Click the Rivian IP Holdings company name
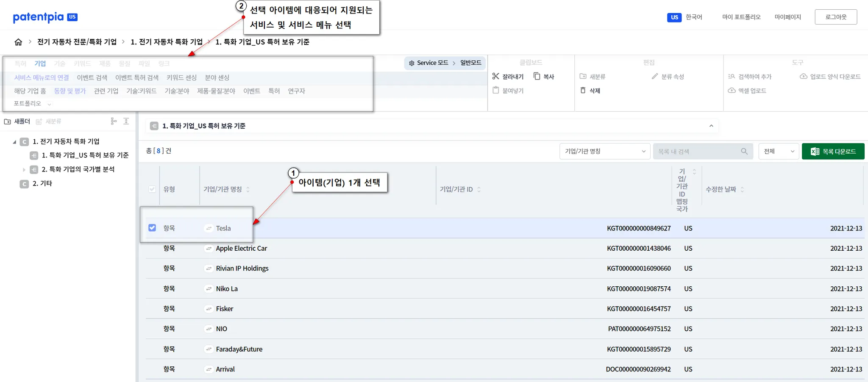The image size is (868, 382). pos(242,269)
